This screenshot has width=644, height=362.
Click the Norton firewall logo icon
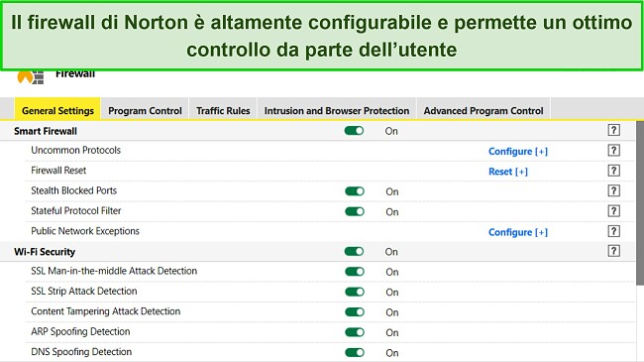pos(31,77)
